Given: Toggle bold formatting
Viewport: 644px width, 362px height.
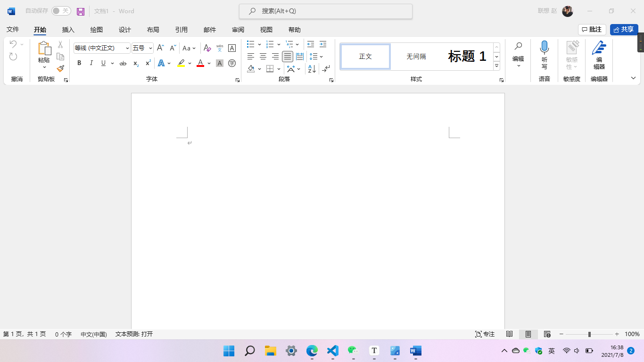Looking at the screenshot, I should (x=79, y=63).
